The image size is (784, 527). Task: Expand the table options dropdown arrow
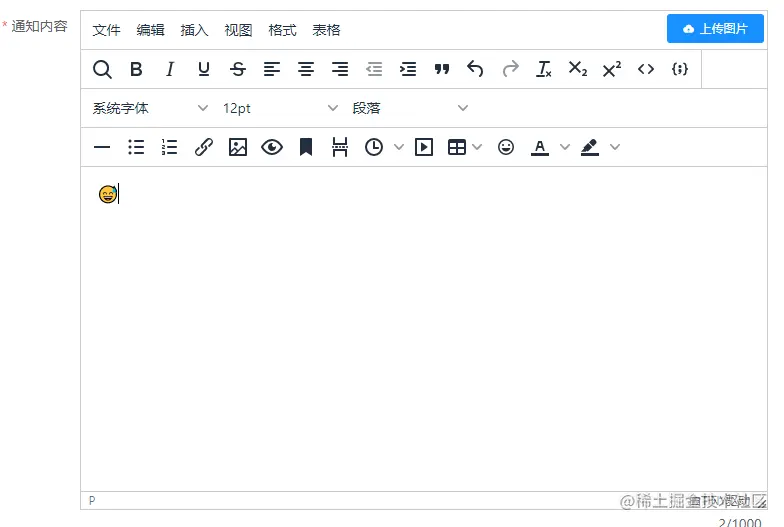[x=478, y=147]
